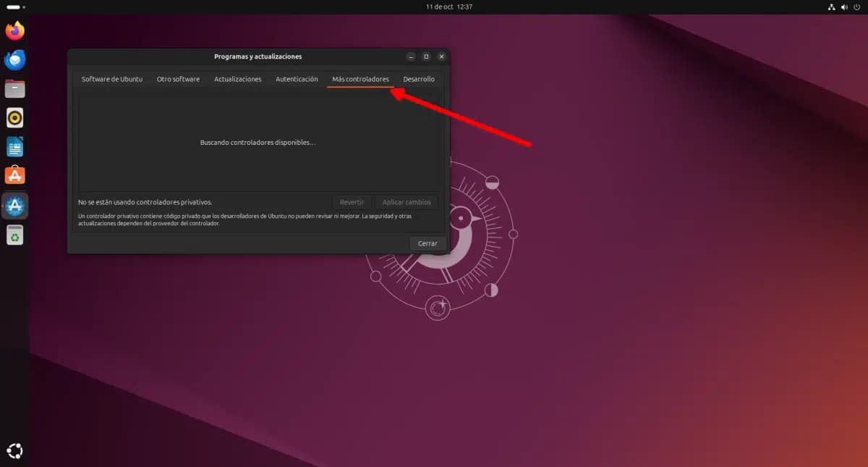Open the Files manager dock icon

click(15, 89)
